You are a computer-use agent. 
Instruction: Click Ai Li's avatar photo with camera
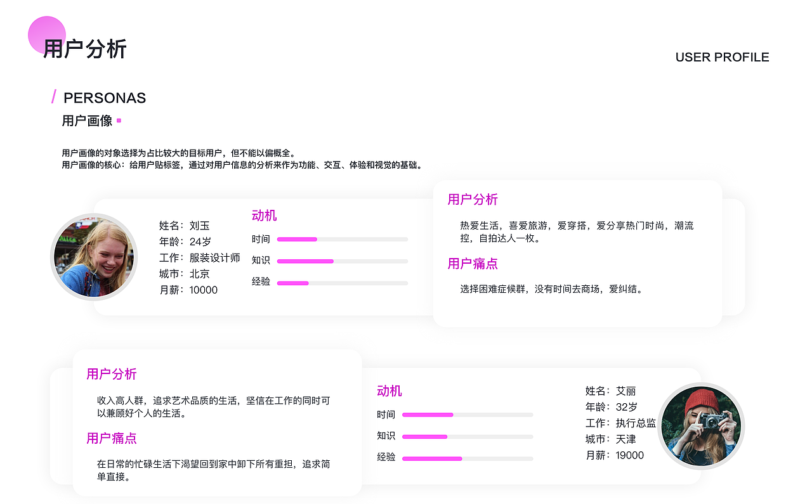click(x=701, y=426)
